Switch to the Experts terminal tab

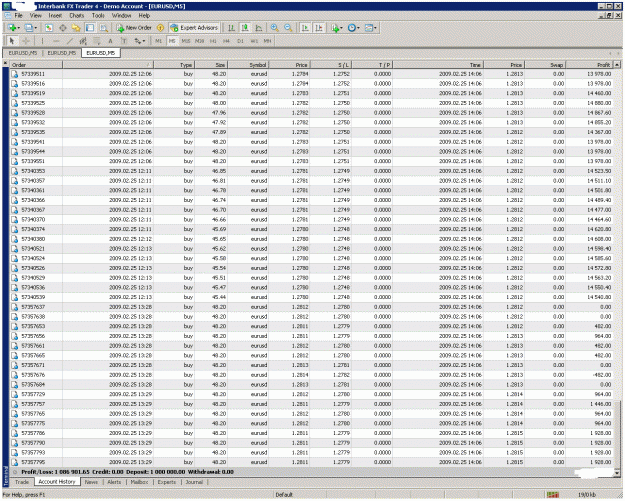tap(167, 482)
